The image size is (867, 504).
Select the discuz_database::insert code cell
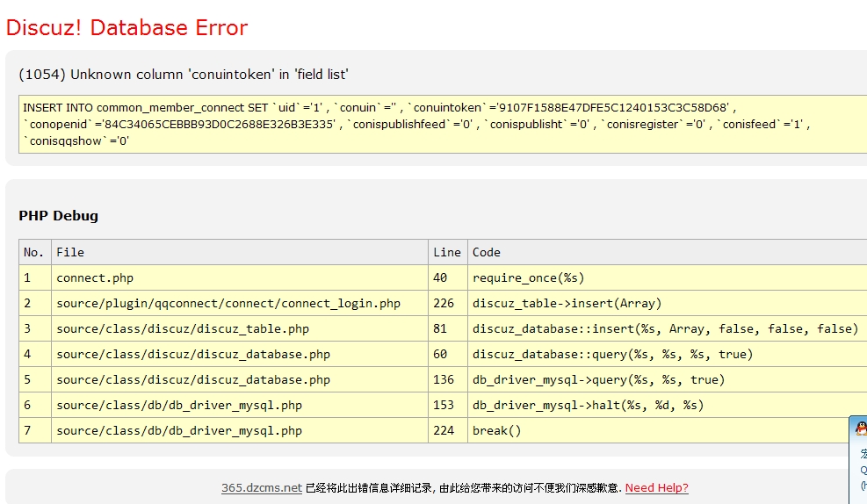[668, 328]
